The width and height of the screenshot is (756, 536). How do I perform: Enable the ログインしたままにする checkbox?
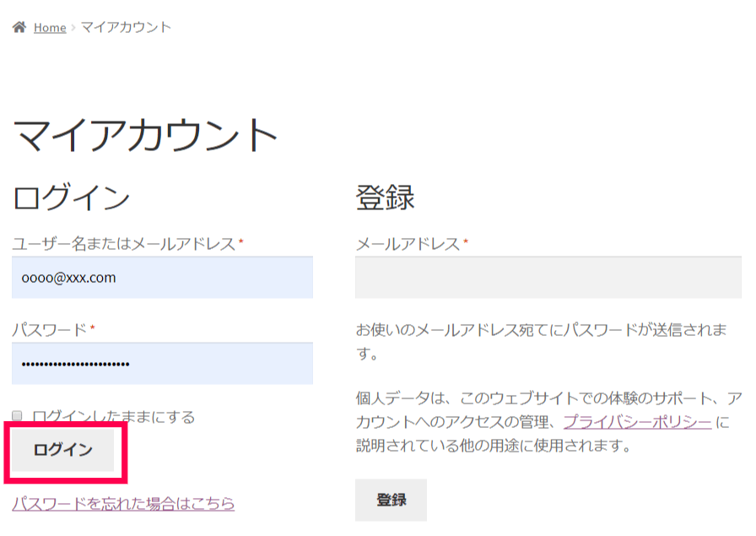18,415
